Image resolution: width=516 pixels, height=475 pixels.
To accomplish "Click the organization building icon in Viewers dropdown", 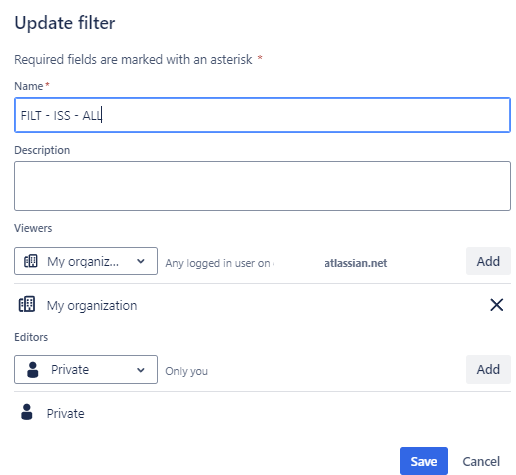I will (x=31, y=261).
